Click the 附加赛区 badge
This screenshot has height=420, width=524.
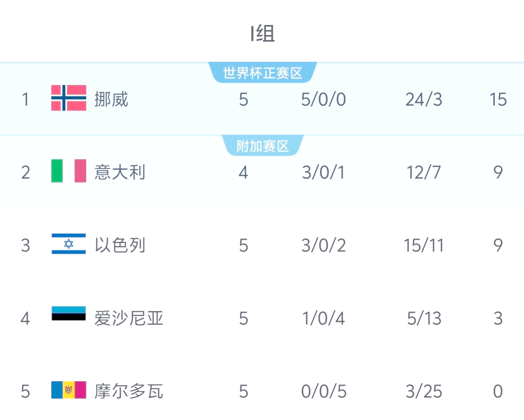pos(262,146)
